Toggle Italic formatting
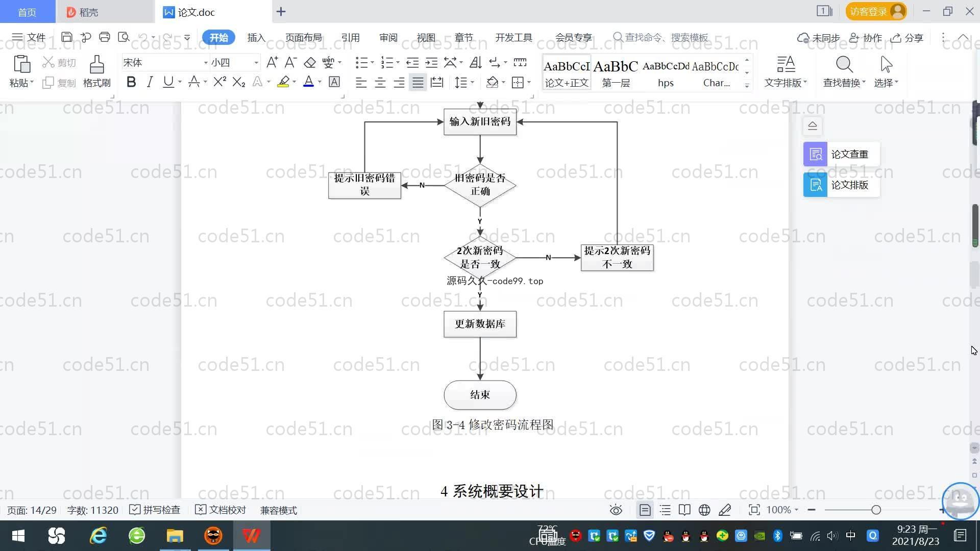980x551 pixels. (x=150, y=82)
